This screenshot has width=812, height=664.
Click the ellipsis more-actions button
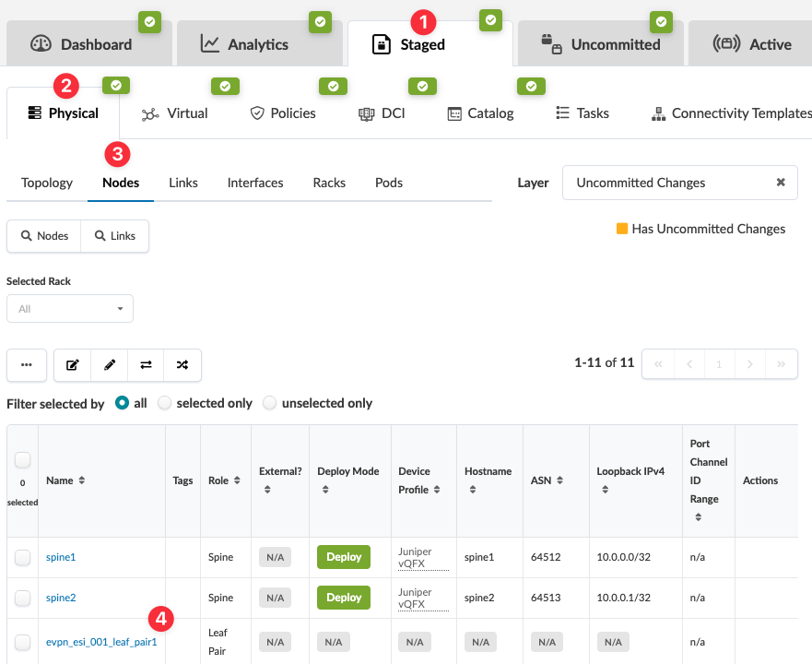27,364
